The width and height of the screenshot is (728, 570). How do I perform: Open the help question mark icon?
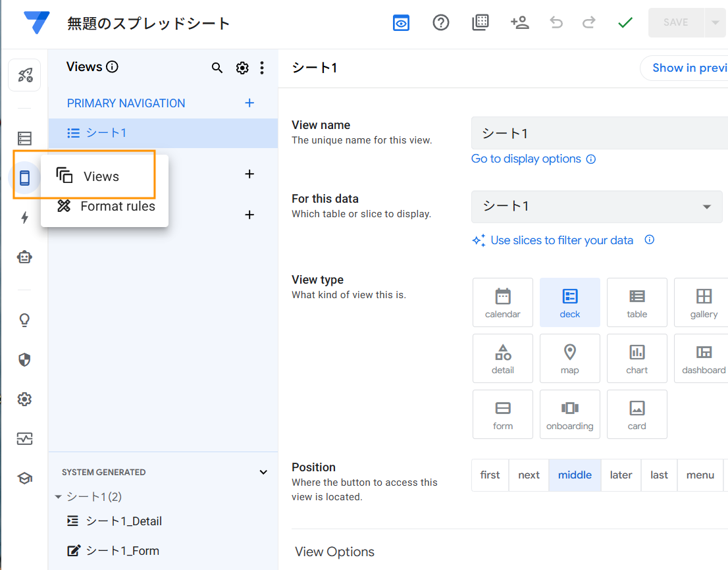click(440, 22)
